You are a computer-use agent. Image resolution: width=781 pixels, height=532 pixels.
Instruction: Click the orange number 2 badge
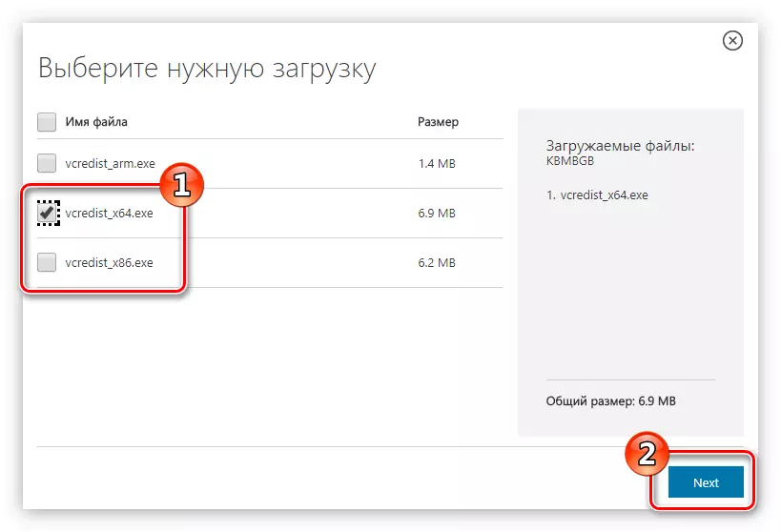click(647, 455)
